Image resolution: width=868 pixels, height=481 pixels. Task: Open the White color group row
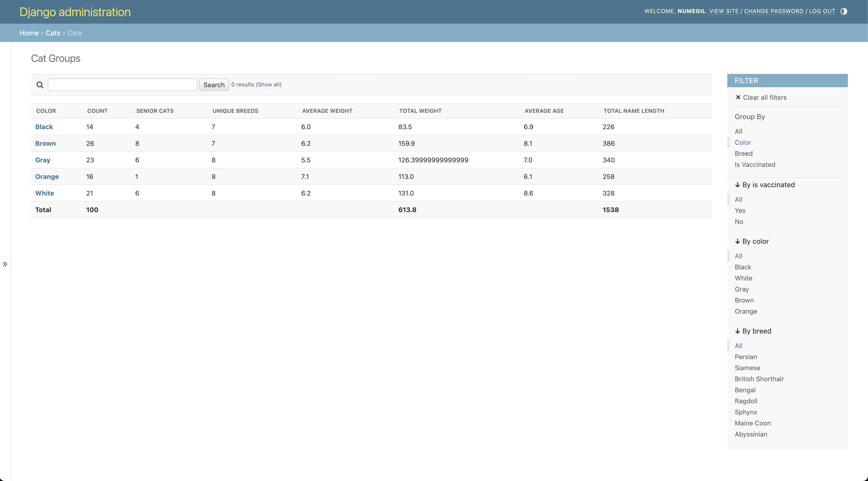click(x=44, y=193)
